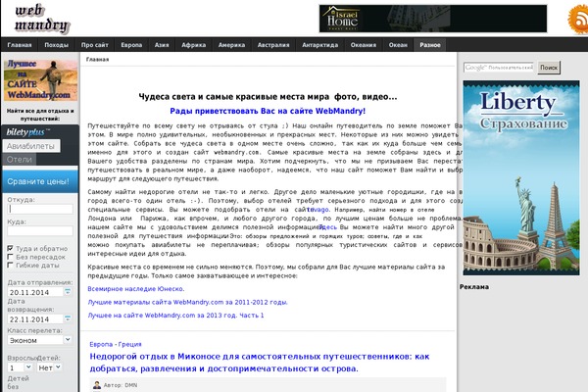Click the departure date field 20.11.2014
Image resolution: width=588 pixels, height=392 pixels.
[x=35, y=292]
